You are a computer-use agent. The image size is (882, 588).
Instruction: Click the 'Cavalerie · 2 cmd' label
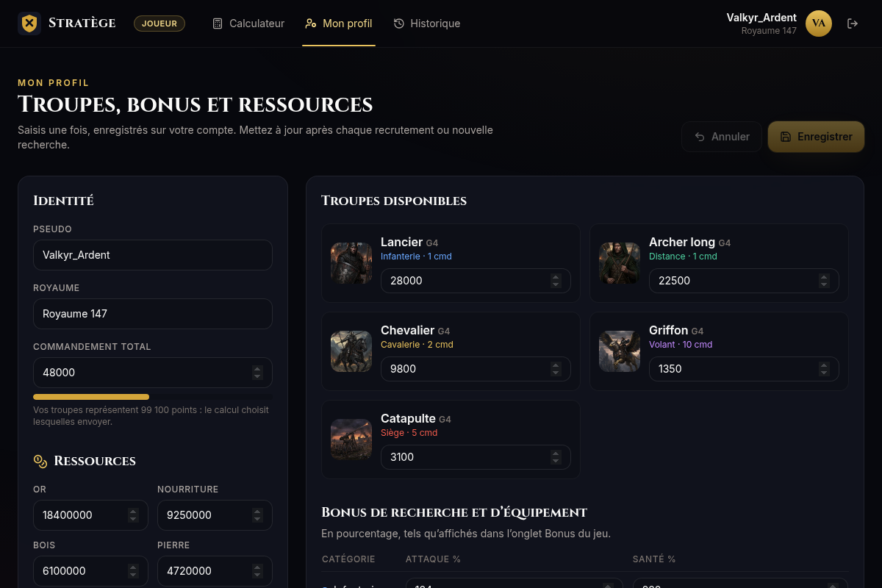(417, 345)
